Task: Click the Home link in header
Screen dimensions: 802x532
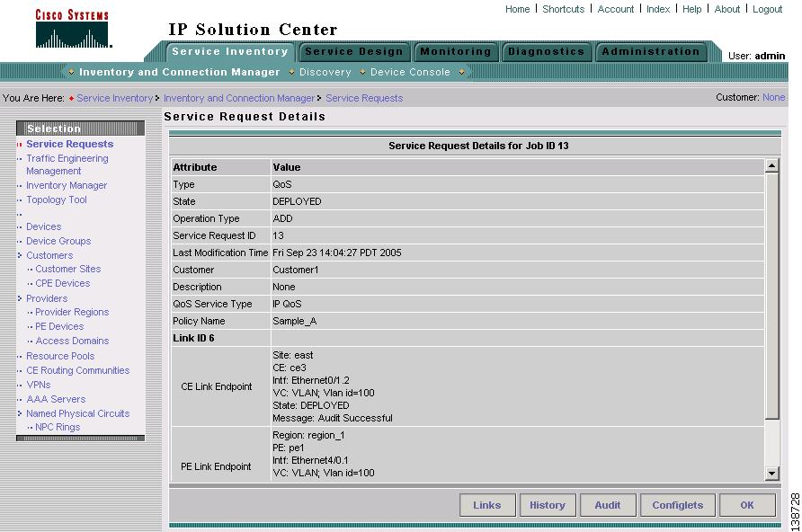Action: click(x=517, y=9)
